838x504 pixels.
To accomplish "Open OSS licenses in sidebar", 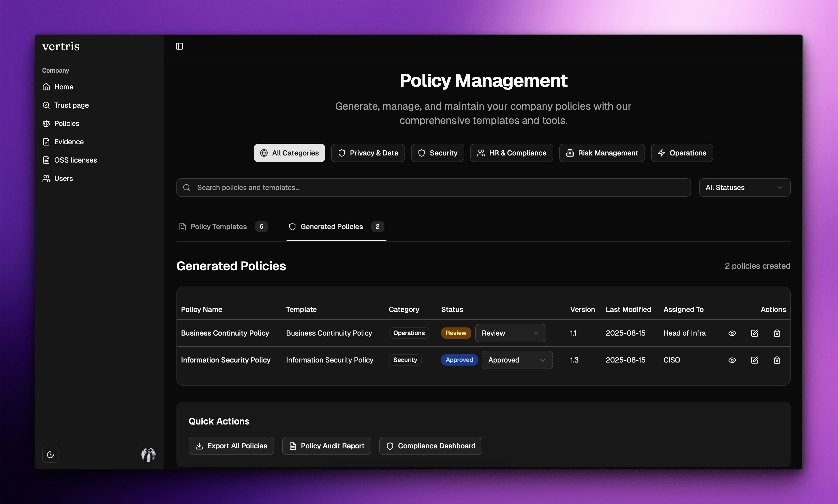I will click(x=70, y=160).
